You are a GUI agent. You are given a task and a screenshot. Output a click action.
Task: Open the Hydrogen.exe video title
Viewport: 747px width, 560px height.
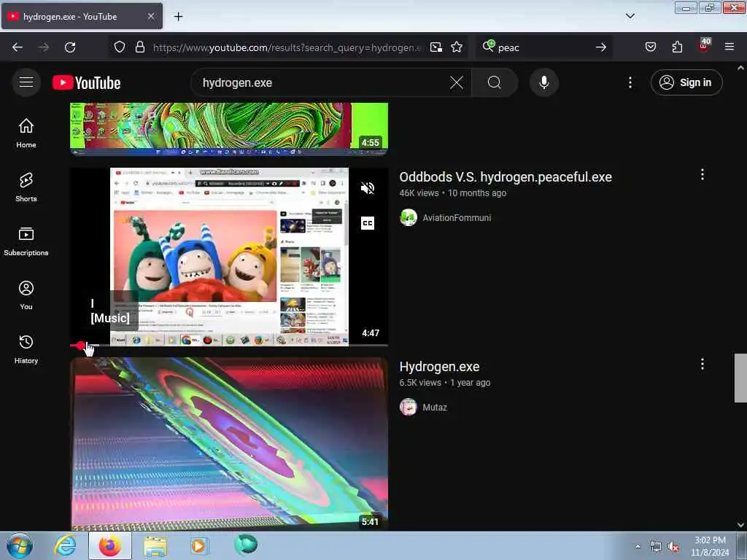point(439,367)
